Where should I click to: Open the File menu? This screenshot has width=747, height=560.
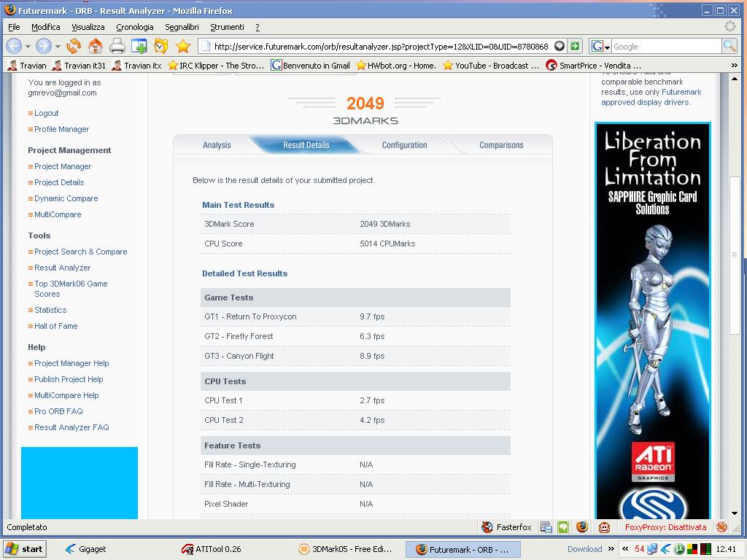coord(14,27)
